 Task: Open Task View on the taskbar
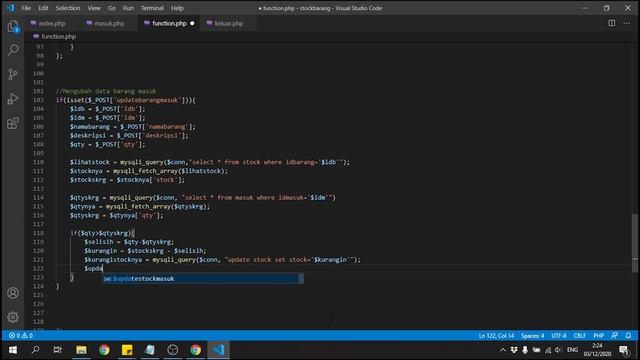point(58,350)
